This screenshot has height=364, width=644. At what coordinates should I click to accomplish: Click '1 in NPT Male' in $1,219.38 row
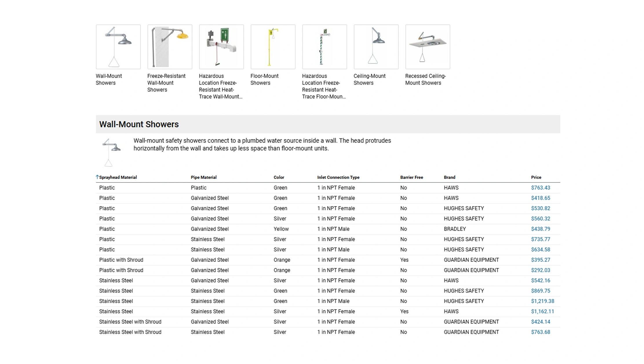coord(333,301)
